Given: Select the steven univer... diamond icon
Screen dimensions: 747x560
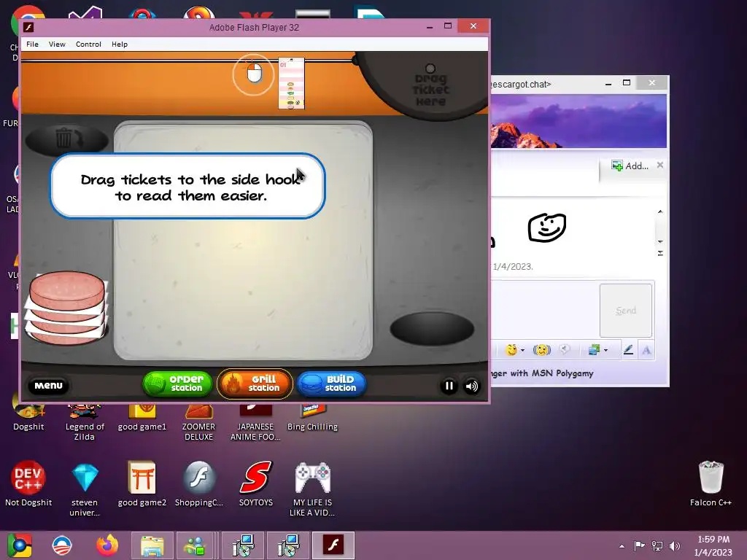Looking at the screenshot, I should (x=85, y=489).
